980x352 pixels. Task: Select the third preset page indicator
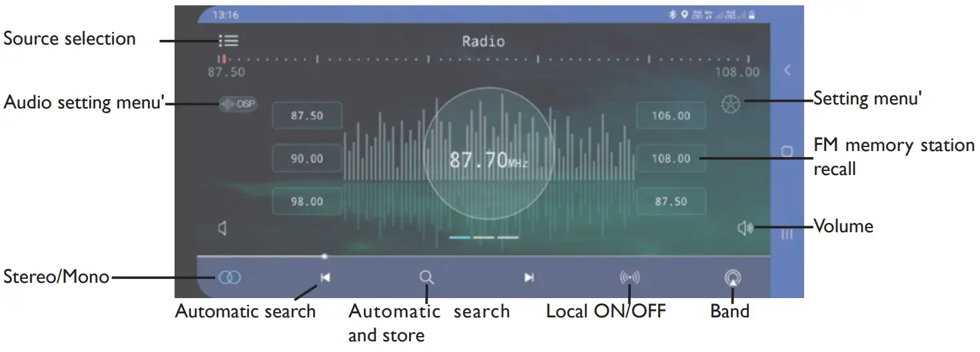508,237
